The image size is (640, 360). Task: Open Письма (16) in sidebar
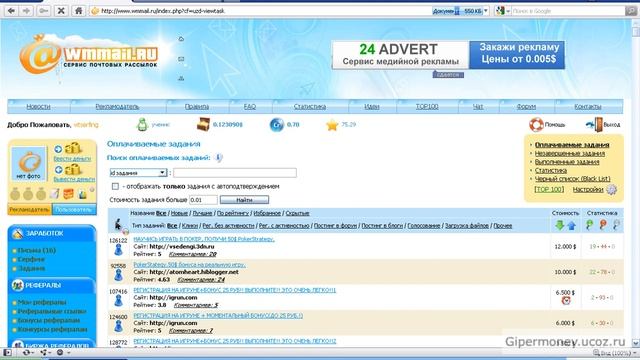pos(37,250)
